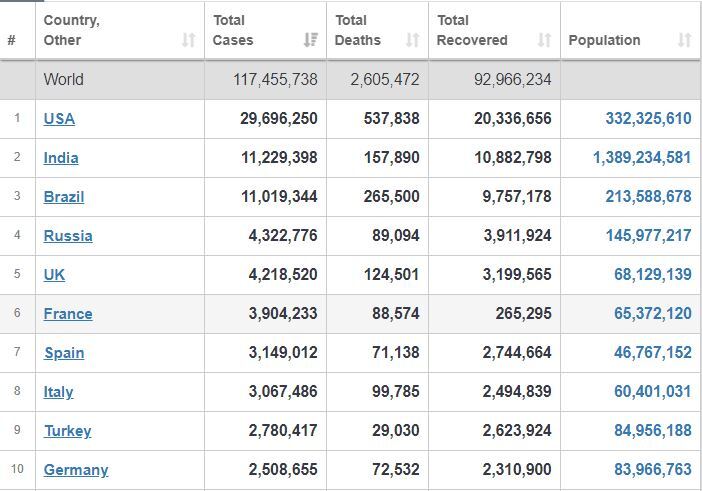Select World total deaths 2,605,472

point(385,80)
